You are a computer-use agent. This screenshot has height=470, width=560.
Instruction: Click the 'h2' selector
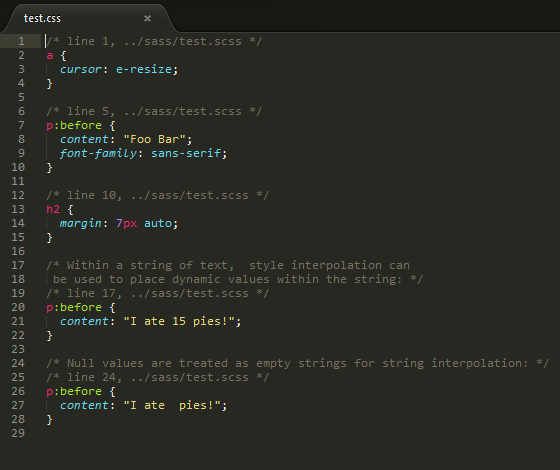pos(53,209)
